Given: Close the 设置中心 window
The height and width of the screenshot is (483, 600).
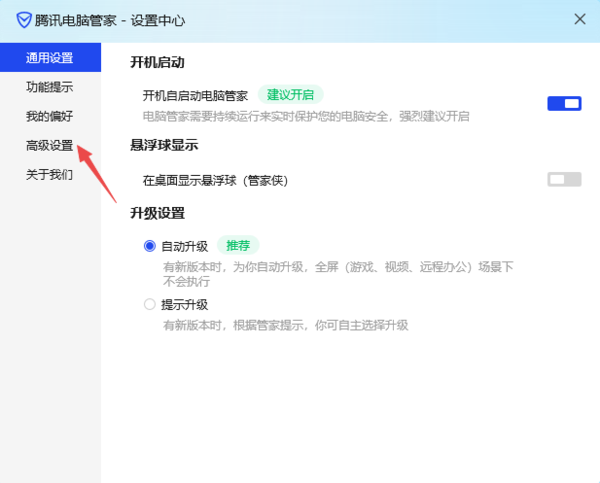Looking at the screenshot, I should coord(579,19).
